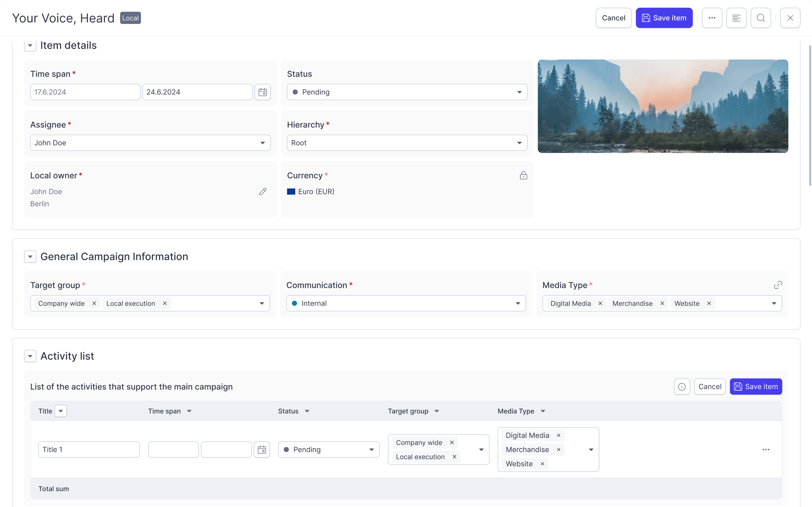Open calendar picker for Item details Time span
The width and height of the screenshot is (812, 507).
[263, 92]
